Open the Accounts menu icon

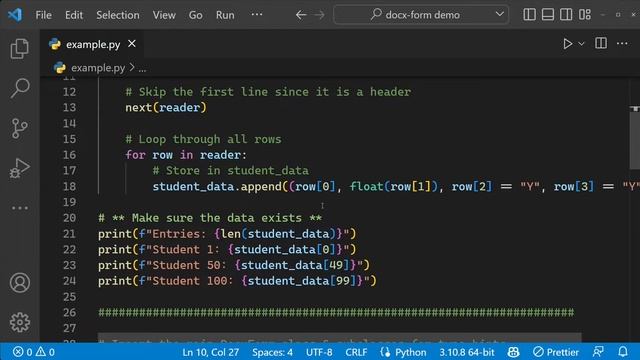click(x=20, y=282)
